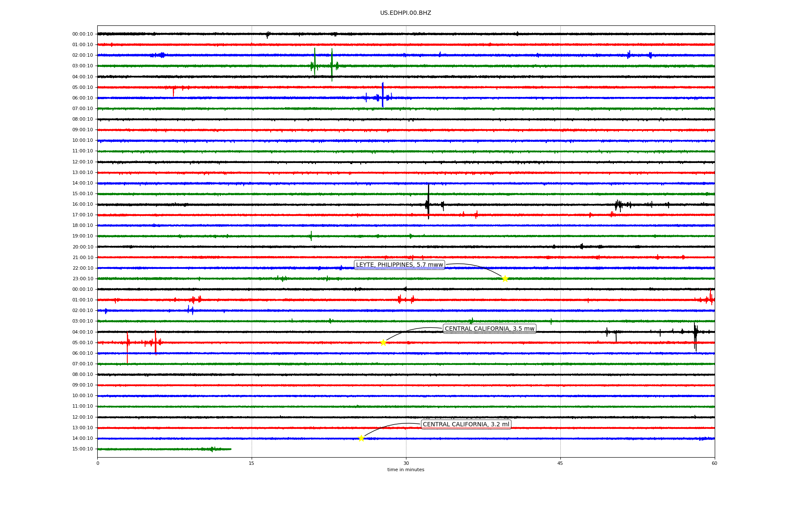Click the x-axis tick label 15

point(252,463)
